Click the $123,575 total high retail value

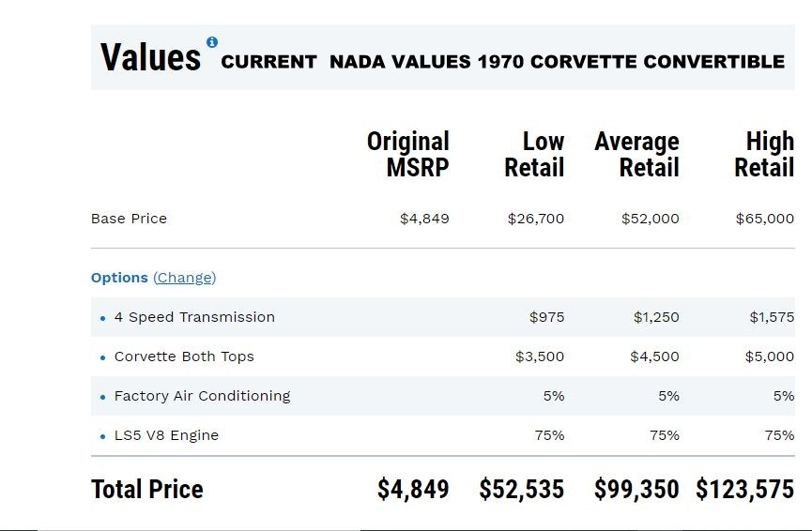(745, 489)
